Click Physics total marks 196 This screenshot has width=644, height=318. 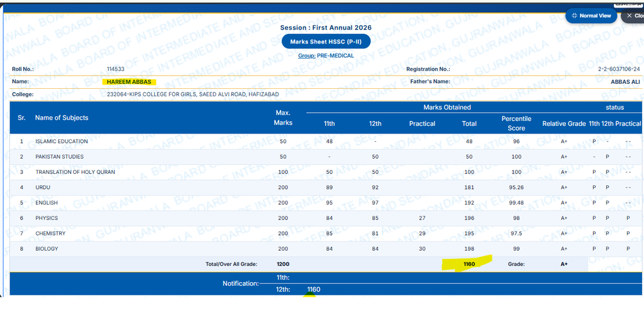[x=469, y=218]
